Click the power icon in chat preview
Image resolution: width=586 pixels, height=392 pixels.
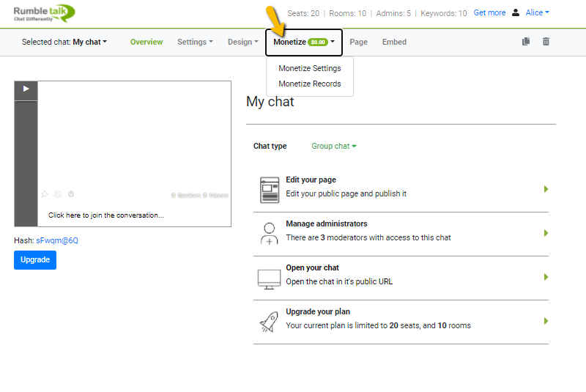(71, 194)
